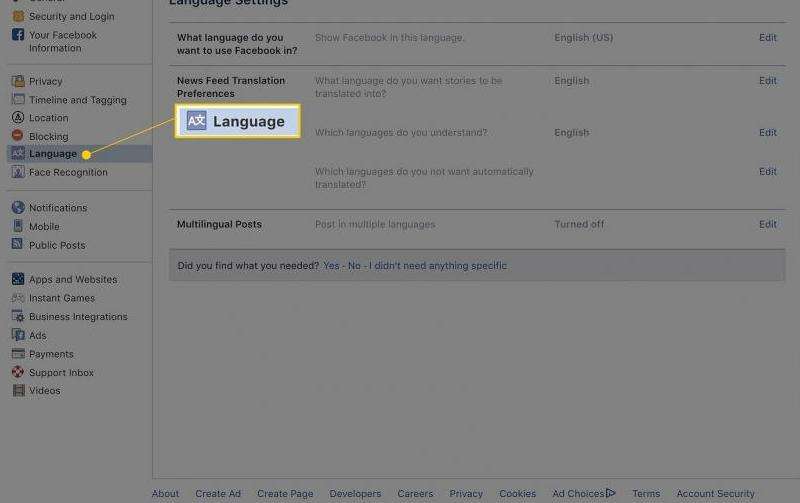Open Business Integrations settings
The width and height of the screenshot is (800, 503).
pyautogui.click(x=78, y=317)
